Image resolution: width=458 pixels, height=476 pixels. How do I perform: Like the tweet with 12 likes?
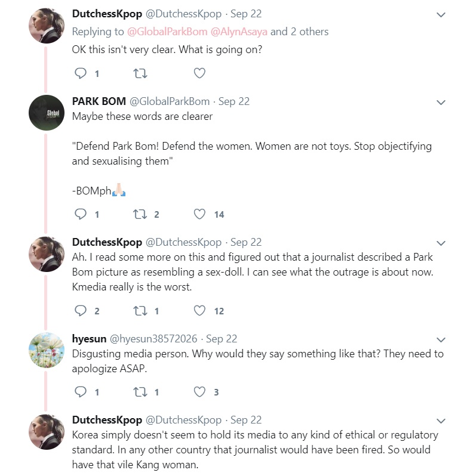coord(200,311)
